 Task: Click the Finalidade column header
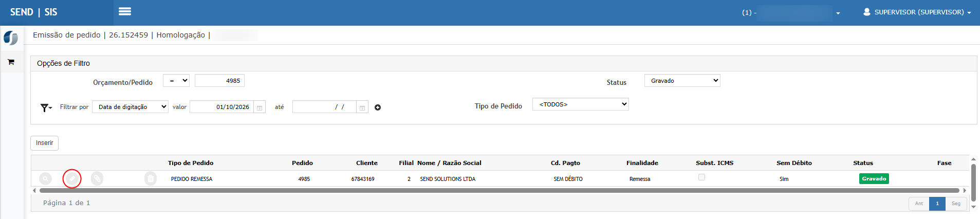[642, 163]
